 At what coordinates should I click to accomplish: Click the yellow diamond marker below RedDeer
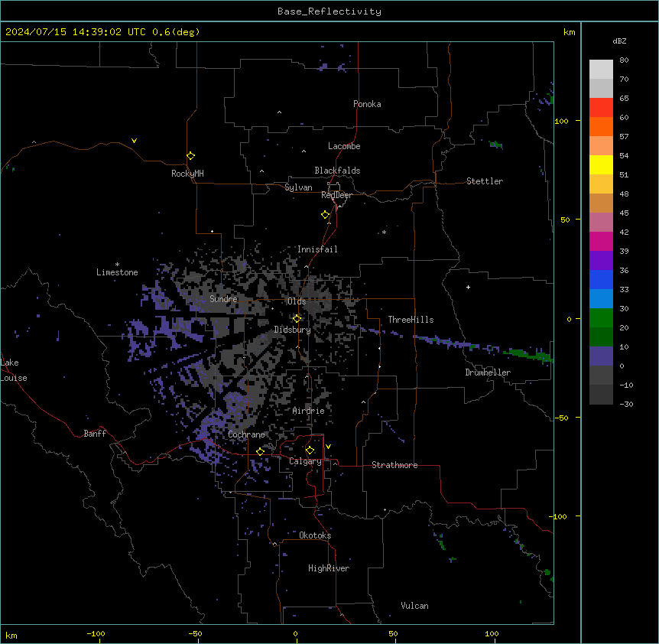coord(326,215)
